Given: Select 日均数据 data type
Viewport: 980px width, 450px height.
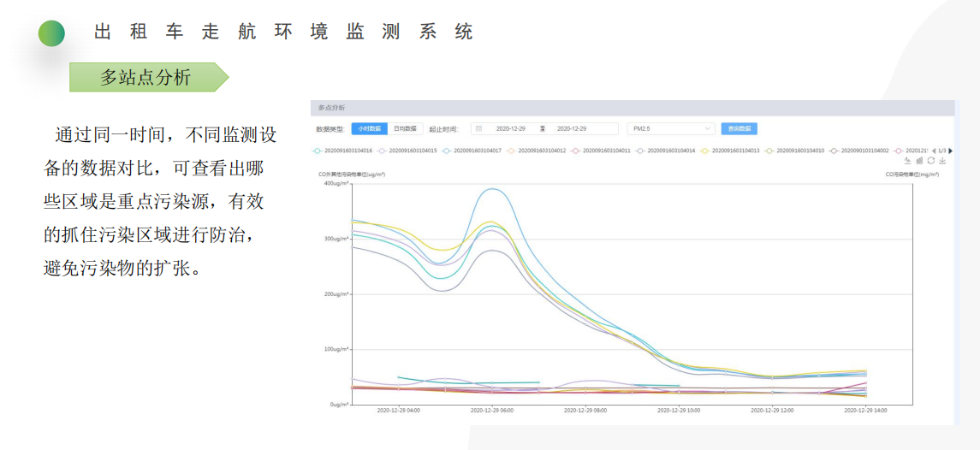Looking at the screenshot, I should point(405,128).
